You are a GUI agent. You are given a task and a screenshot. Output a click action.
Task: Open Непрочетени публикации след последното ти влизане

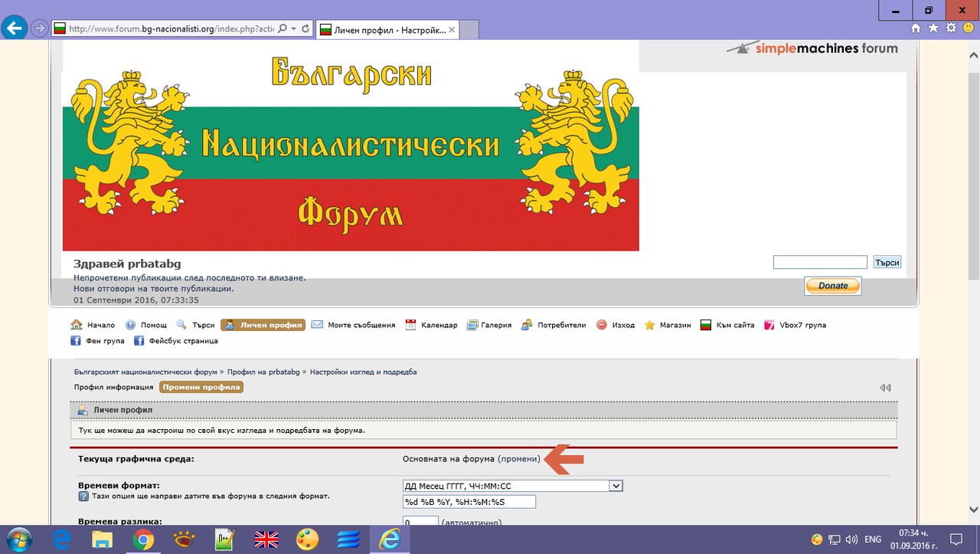190,277
